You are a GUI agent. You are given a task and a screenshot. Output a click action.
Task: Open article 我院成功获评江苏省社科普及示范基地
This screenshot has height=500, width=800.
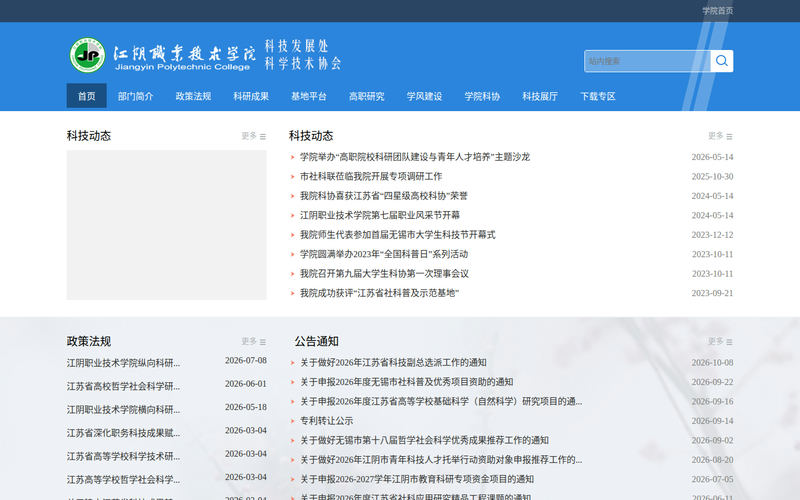pyautogui.click(x=379, y=293)
